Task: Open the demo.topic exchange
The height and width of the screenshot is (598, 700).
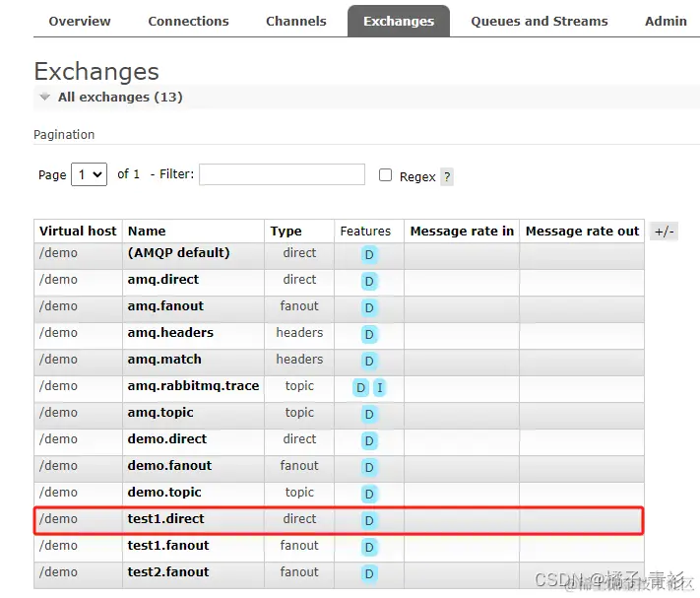Action: [164, 493]
